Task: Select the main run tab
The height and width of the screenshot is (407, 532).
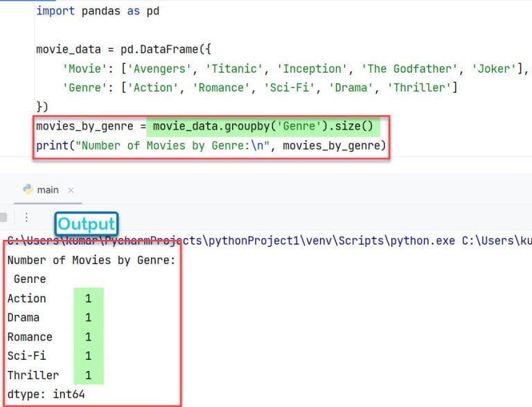Action: pyautogui.click(x=48, y=190)
